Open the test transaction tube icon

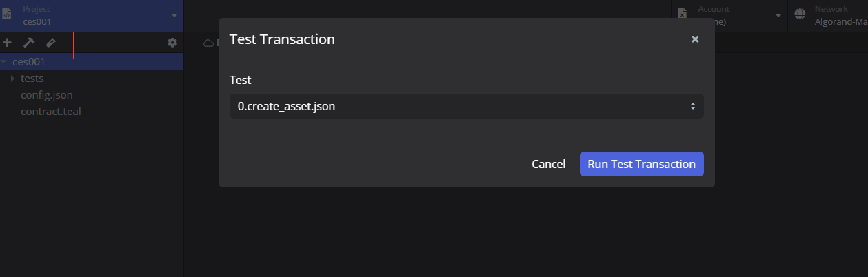click(x=50, y=43)
